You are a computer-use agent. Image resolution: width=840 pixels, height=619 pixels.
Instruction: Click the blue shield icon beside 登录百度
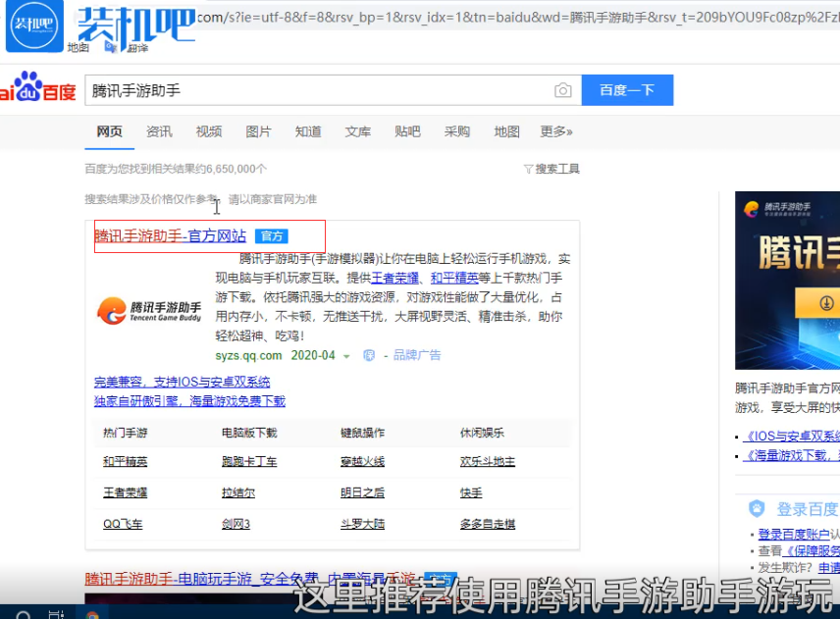click(757, 508)
